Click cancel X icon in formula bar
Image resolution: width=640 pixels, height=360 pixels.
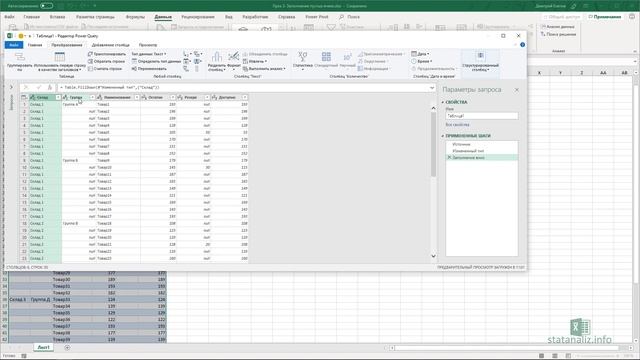tap(26, 87)
